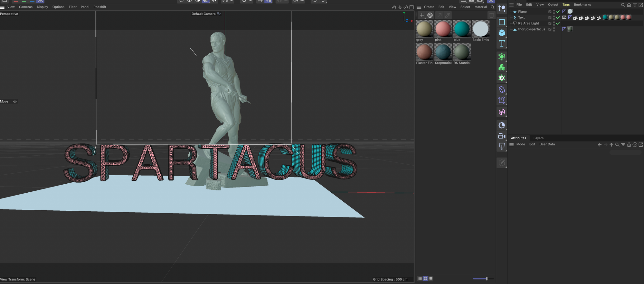Open the Camera object tool
The height and width of the screenshot is (284, 644).
point(502,136)
